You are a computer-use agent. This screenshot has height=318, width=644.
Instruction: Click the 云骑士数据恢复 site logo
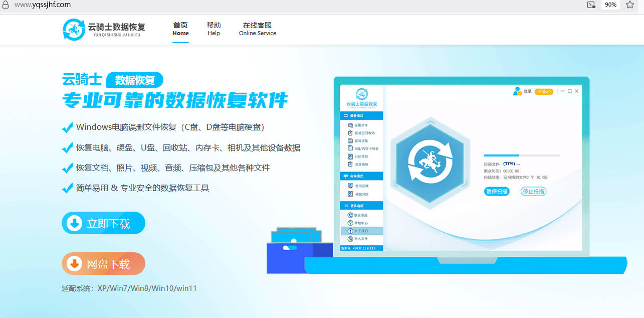click(x=104, y=29)
